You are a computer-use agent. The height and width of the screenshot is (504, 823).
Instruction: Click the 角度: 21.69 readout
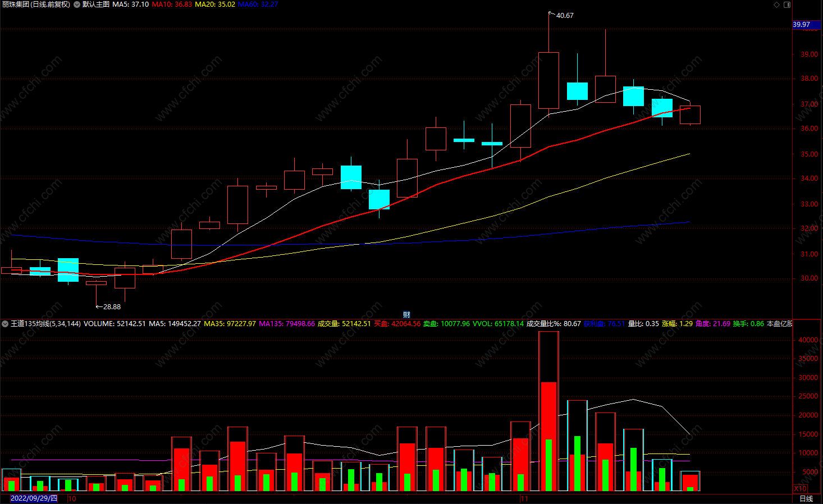[x=713, y=324]
